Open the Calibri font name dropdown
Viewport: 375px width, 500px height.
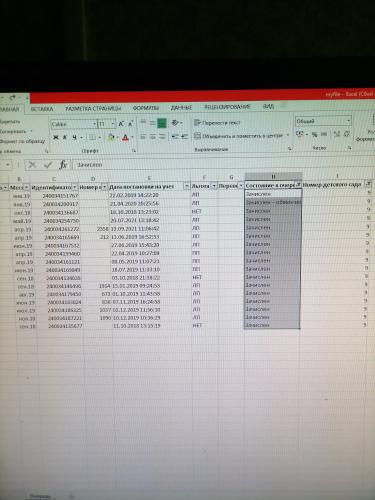click(x=95, y=124)
